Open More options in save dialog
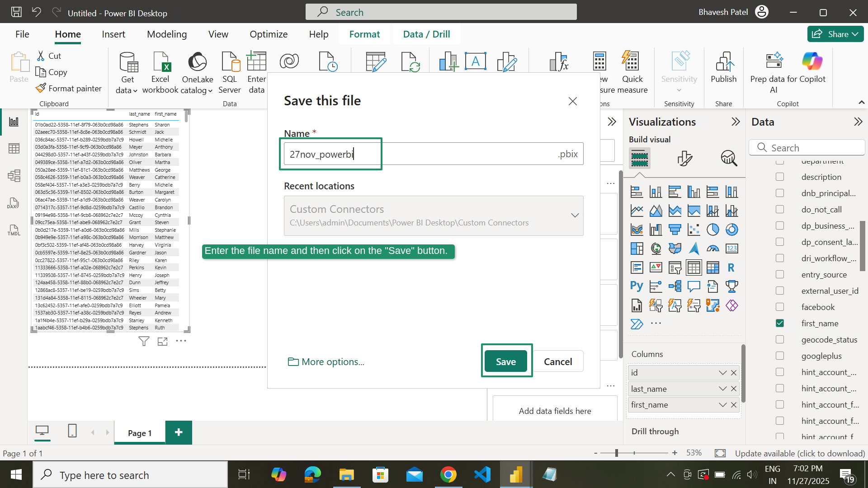 coord(326,361)
